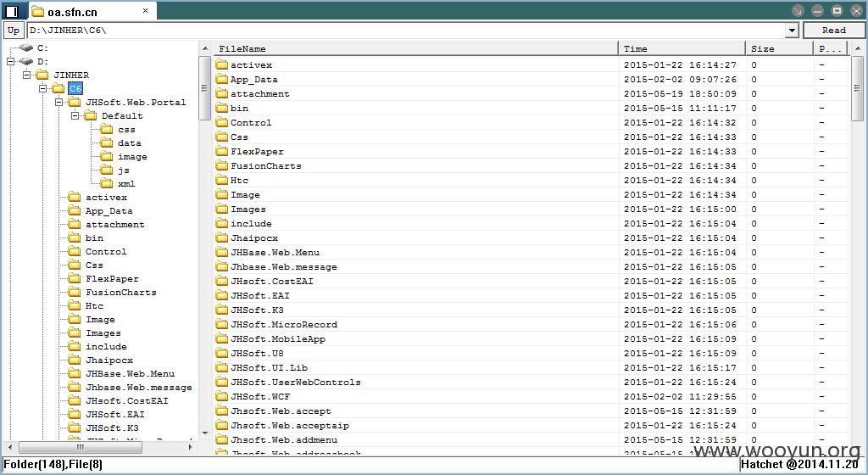Click the sidebar panel icon at top-left
This screenshot has height=475, width=868.
point(12,11)
